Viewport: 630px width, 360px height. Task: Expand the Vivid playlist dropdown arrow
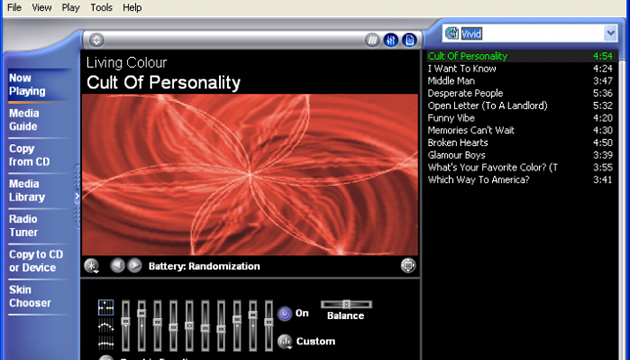pyautogui.click(x=610, y=33)
